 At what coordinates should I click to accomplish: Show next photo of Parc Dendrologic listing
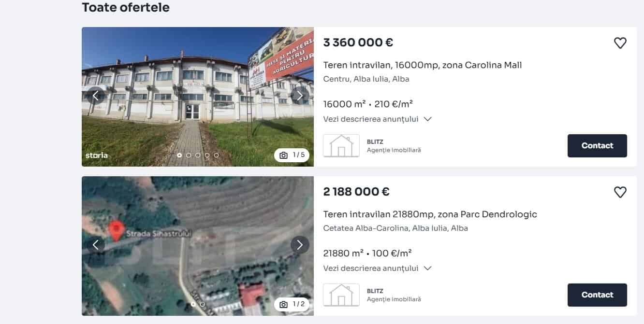(x=300, y=245)
